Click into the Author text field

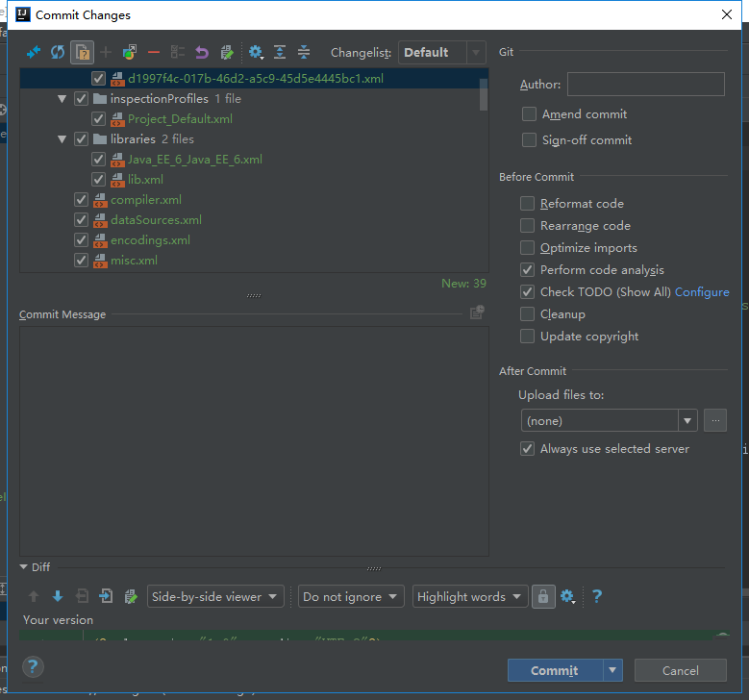coord(646,84)
